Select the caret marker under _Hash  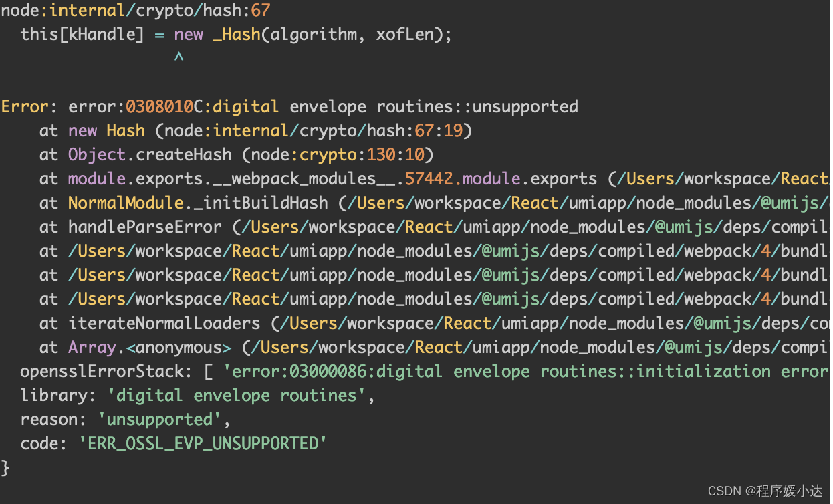click(179, 57)
